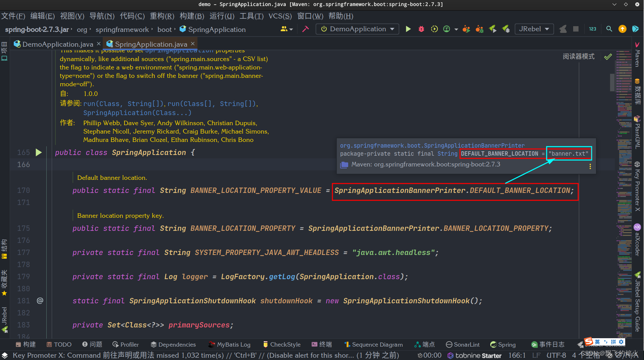Open the code with me users dropdown
The width and height of the screenshot is (644, 360).
coord(287,29)
